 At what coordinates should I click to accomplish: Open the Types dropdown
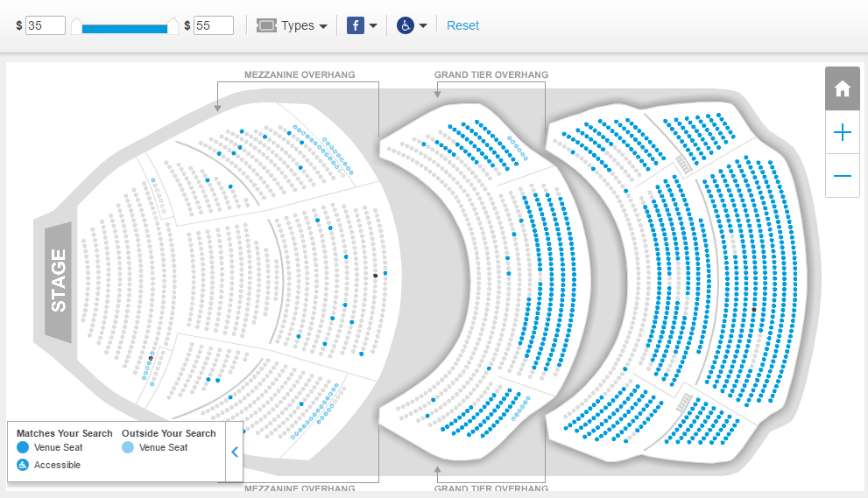click(x=292, y=25)
